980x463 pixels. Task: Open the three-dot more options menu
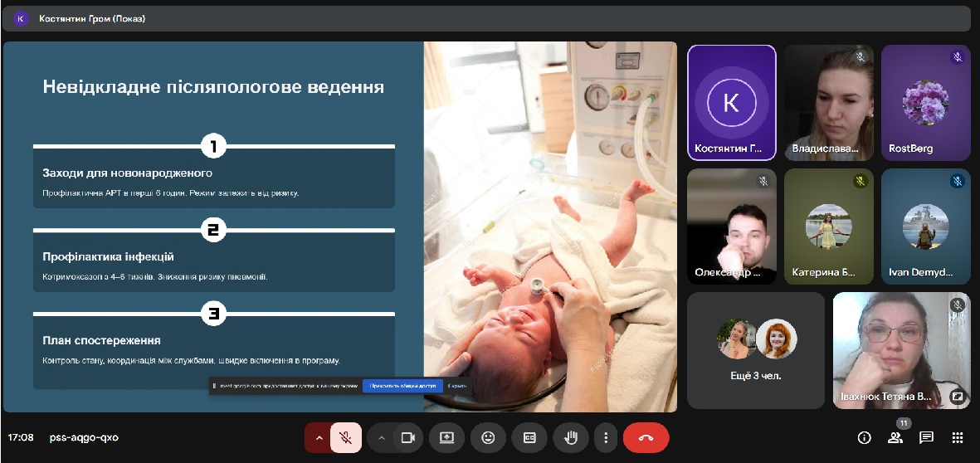pyautogui.click(x=607, y=437)
